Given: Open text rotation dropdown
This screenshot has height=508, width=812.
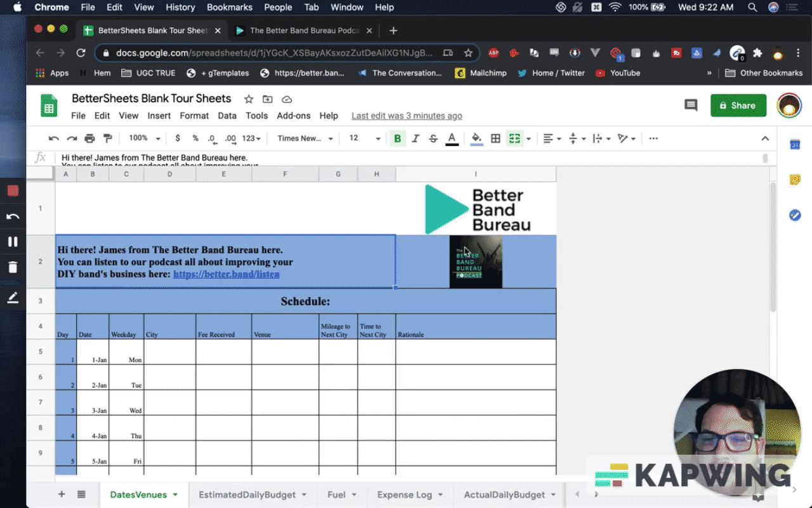Looking at the screenshot, I should click(627, 138).
